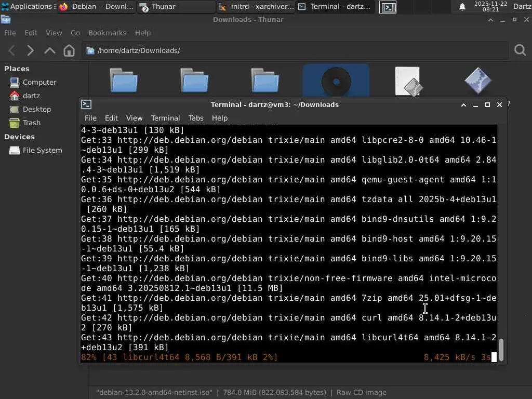Viewport: 532px width, 399px height.
Task: Open the Tabs menu in terminal
Action: (x=196, y=118)
